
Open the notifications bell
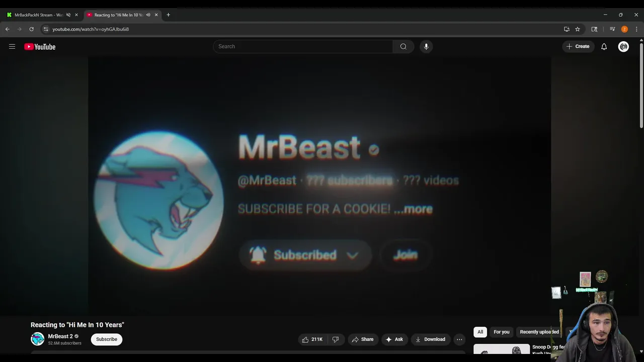click(x=604, y=47)
